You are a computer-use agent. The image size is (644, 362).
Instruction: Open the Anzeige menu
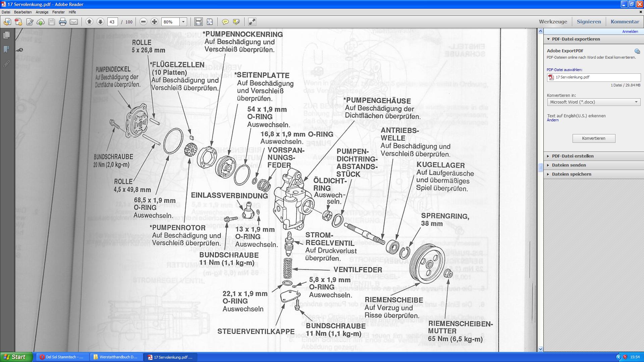tap(42, 12)
